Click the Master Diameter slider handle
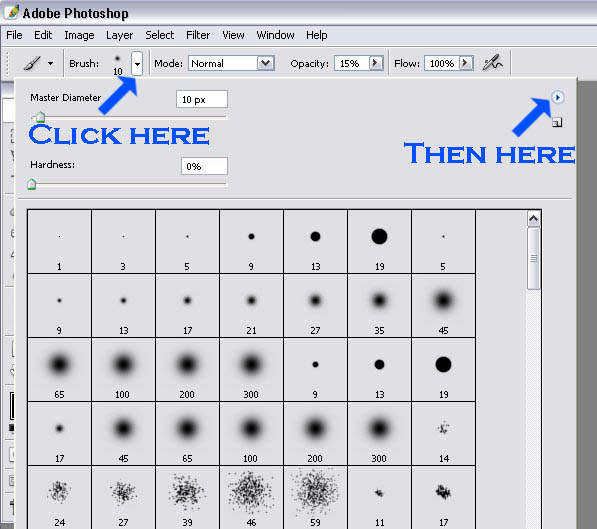Screen dimensions: 597x529 (x=40, y=117)
